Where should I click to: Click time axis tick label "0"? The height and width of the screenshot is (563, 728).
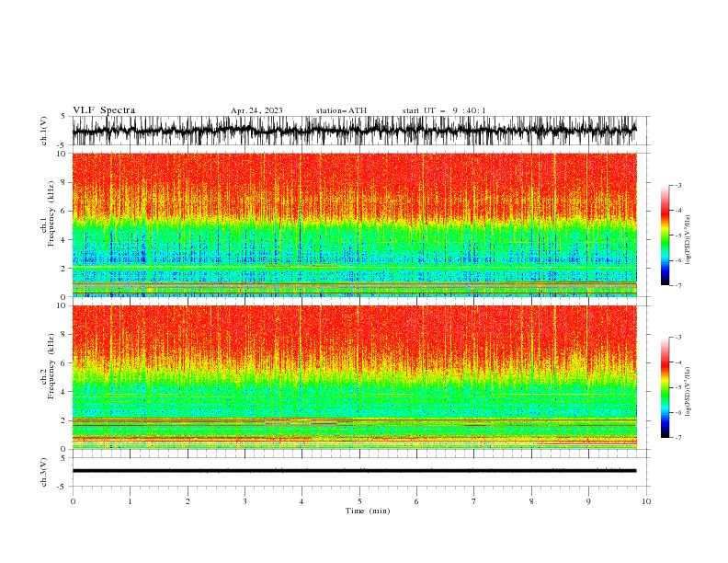[x=73, y=501]
